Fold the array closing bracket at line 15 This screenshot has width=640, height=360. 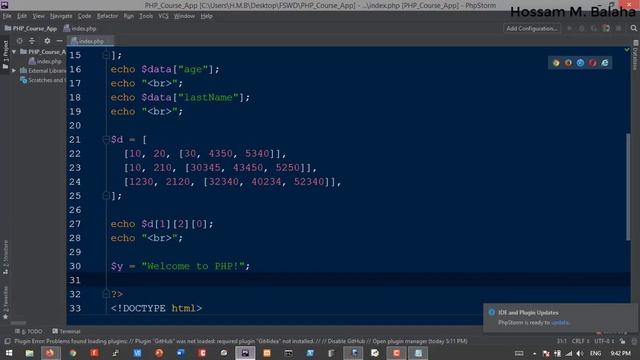click(106, 55)
